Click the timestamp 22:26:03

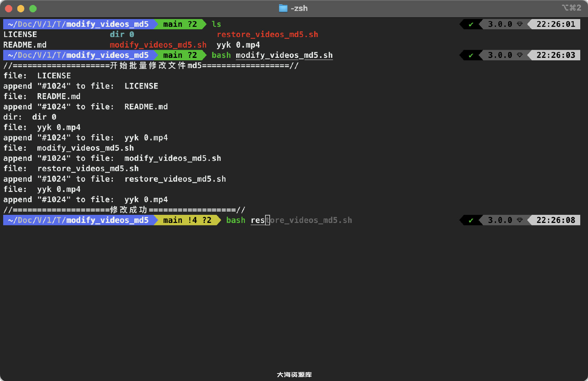[x=556, y=55]
